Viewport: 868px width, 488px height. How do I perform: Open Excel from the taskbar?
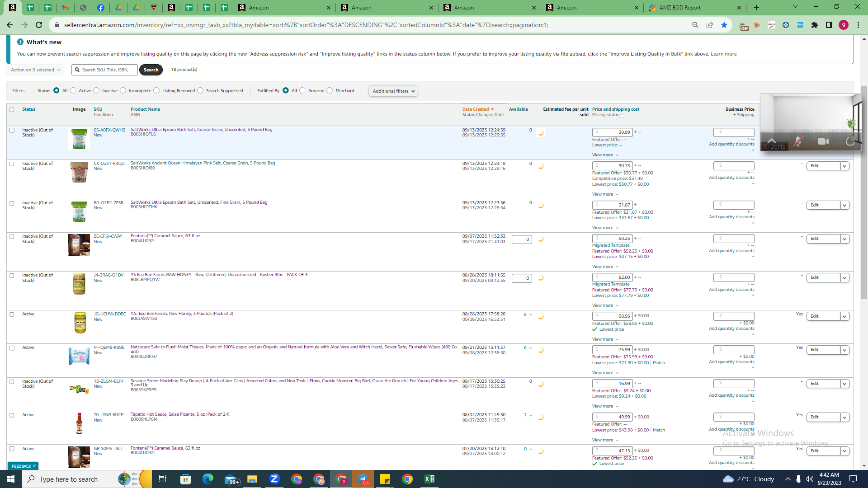tap(429, 479)
